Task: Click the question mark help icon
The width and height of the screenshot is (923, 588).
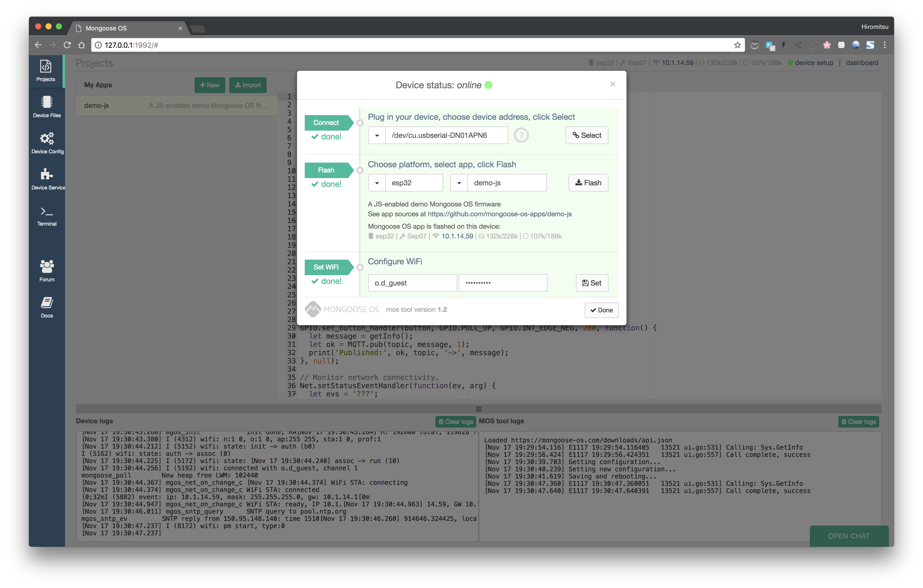Action: point(521,135)
